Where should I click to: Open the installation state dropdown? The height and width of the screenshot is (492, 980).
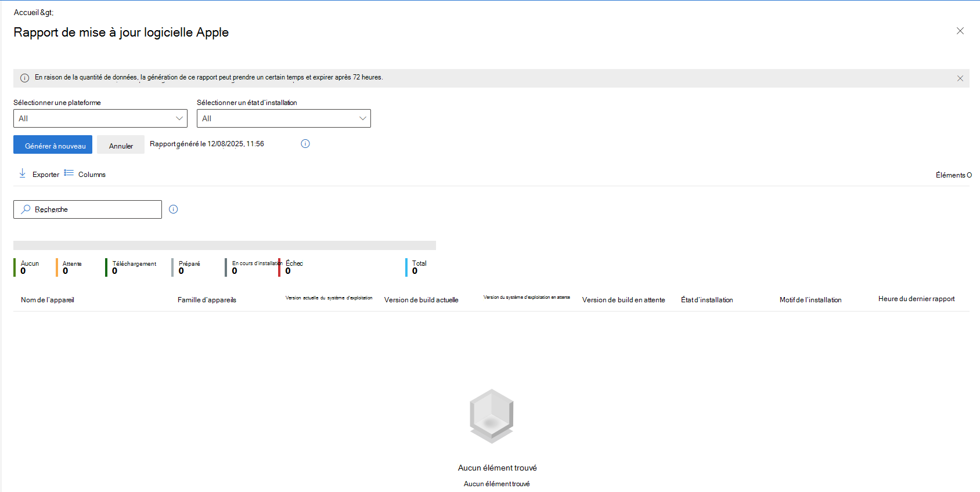click(284, 118)
